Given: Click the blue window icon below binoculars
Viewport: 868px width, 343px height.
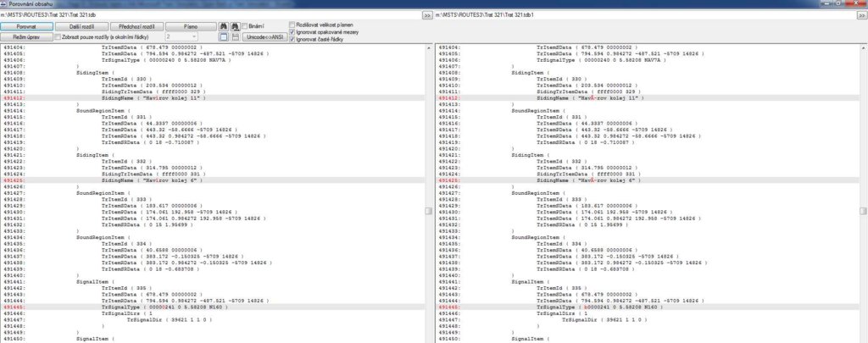Looking at the screenshot, I should tap(224, 37).
